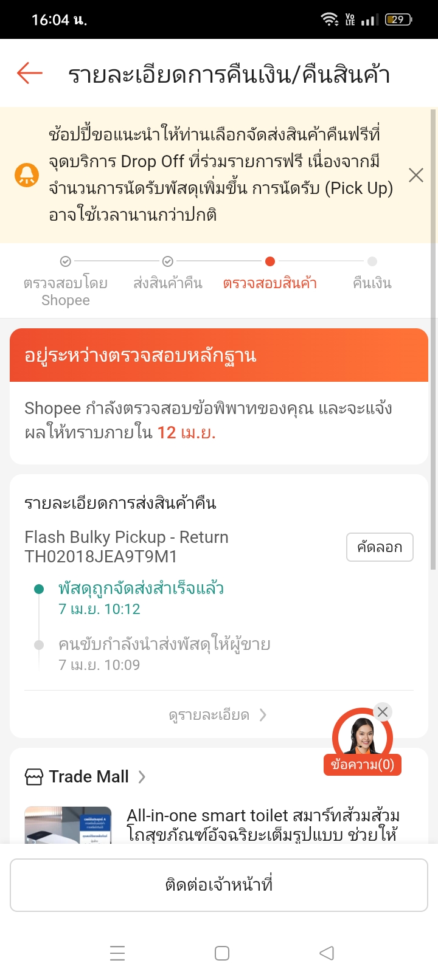Expand Trade Mall shop chevron

pos(142,777)
